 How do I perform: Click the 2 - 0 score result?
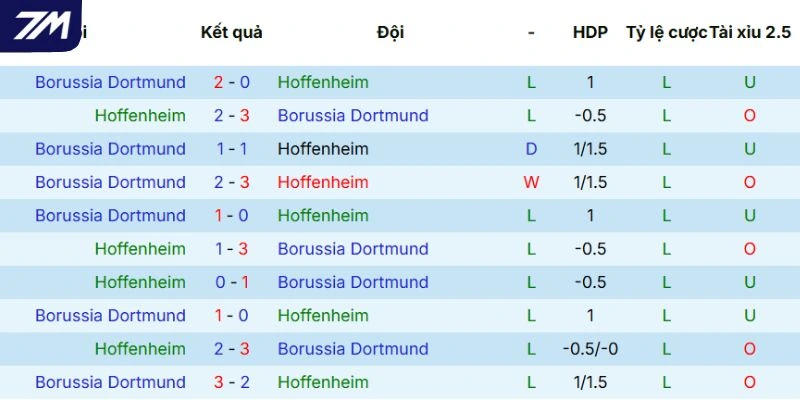(x=231, y=82)
